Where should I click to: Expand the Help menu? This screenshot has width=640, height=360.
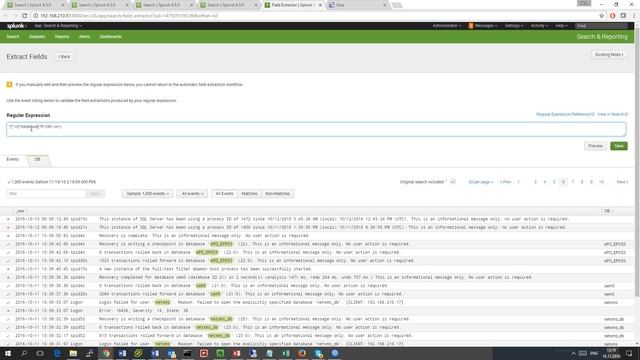[561, 26]
